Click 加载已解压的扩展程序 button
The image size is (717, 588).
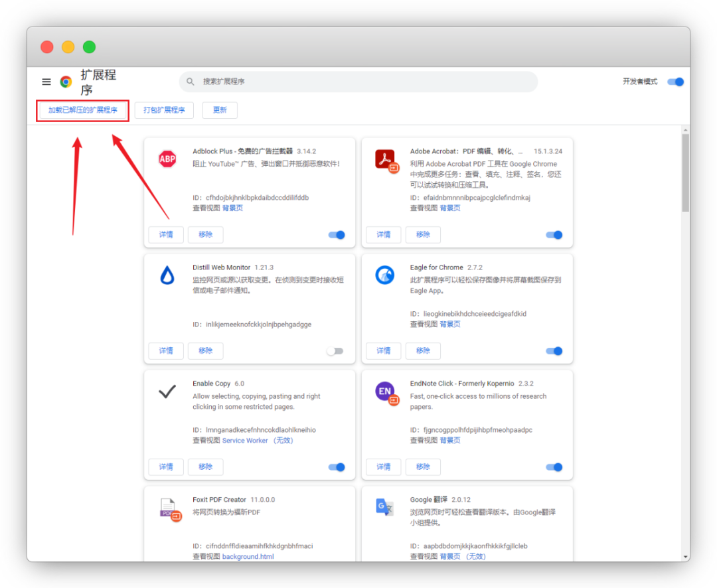tap(83, 110)
